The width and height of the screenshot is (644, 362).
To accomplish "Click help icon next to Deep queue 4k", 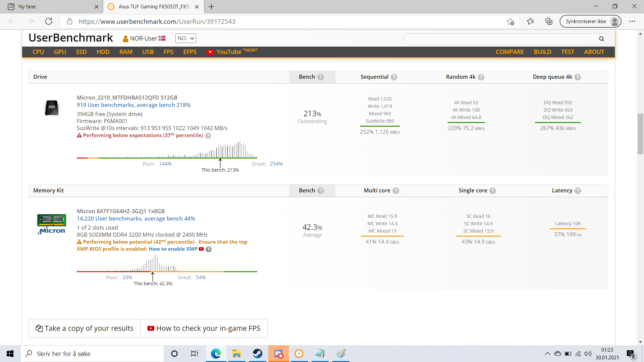I will (578, 77).
